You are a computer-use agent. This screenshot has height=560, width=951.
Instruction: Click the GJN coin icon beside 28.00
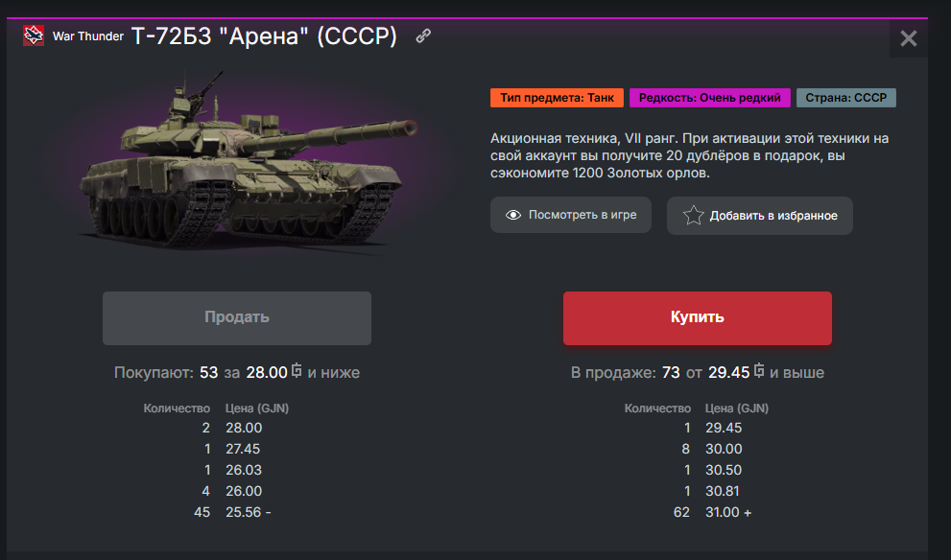[297, 372]
